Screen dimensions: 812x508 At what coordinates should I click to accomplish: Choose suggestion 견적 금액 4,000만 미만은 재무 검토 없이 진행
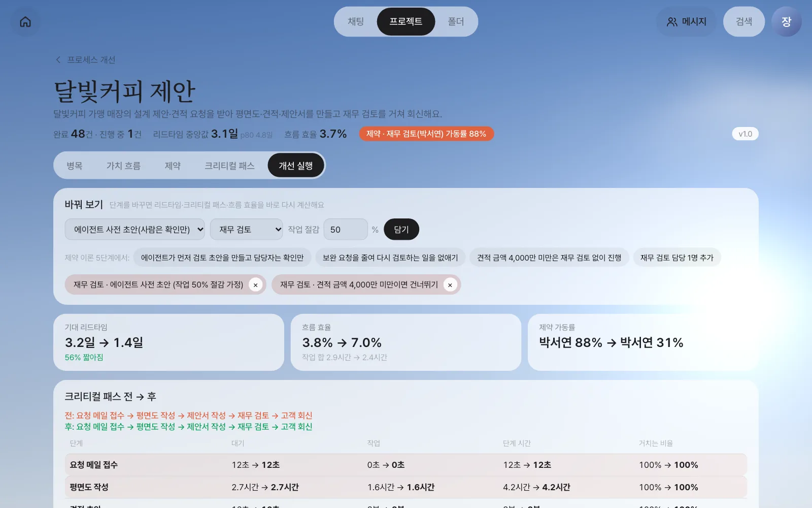point(549,258)
